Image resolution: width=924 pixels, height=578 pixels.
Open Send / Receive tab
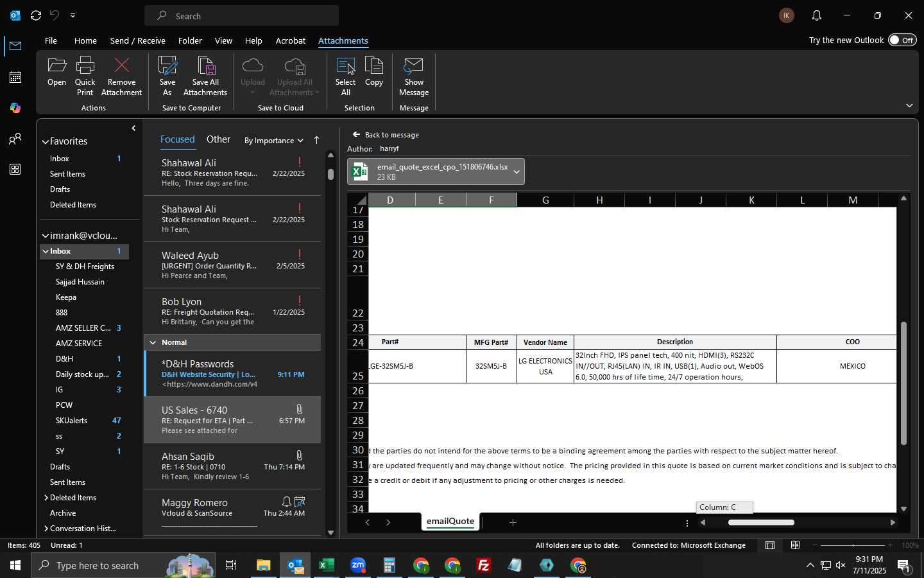pyautogui.click(x=137, y=40)
